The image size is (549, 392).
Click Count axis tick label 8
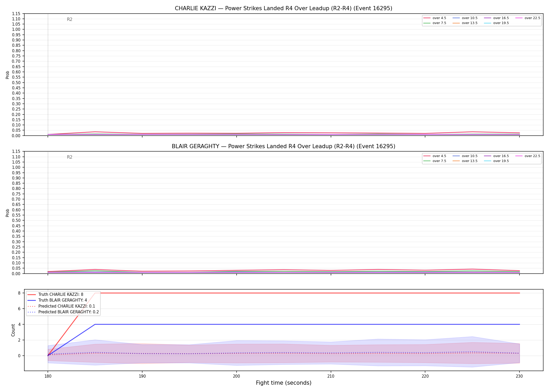[19, 293]
